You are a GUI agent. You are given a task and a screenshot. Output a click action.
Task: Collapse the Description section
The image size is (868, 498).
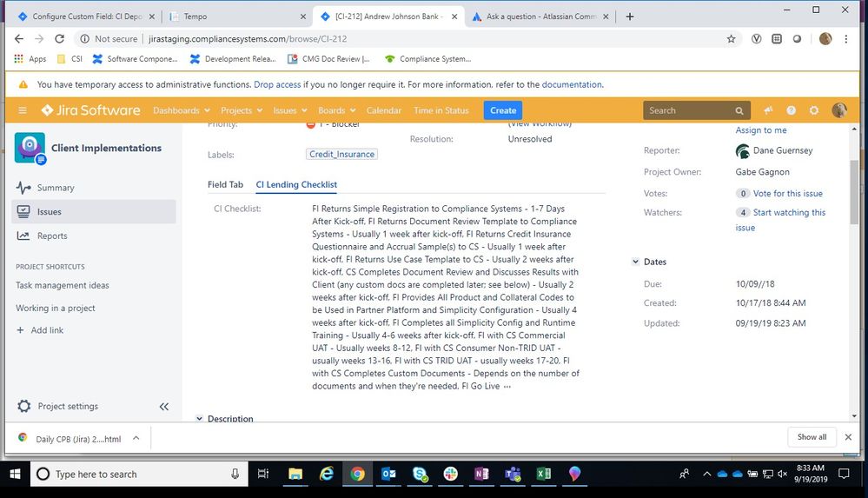pos(199,419)
